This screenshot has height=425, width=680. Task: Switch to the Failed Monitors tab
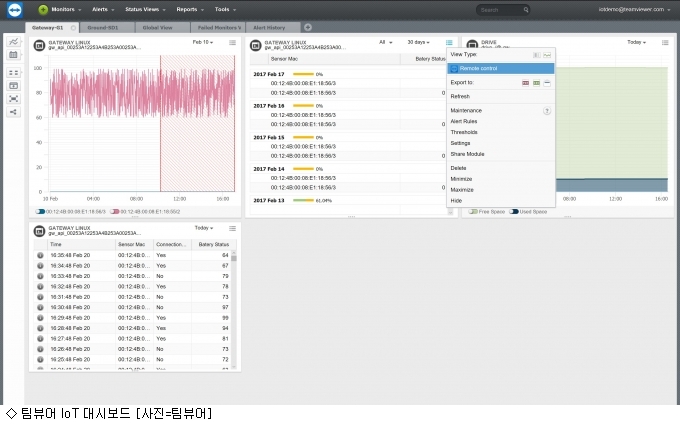click(218, 27)
